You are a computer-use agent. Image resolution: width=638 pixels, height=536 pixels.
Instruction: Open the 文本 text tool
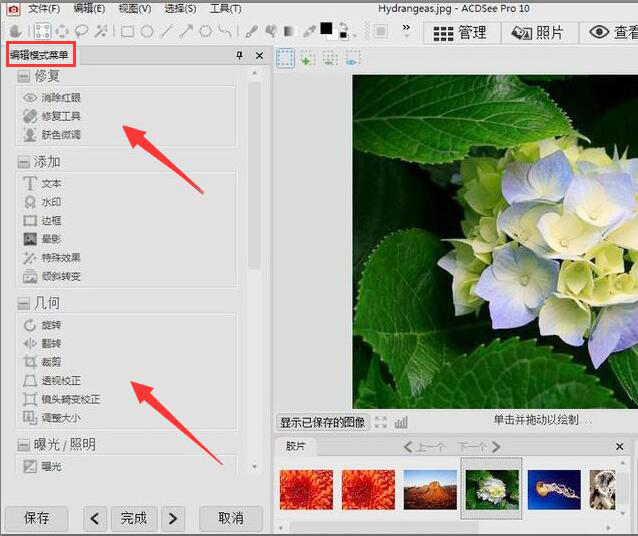click(x=42, y=184)
